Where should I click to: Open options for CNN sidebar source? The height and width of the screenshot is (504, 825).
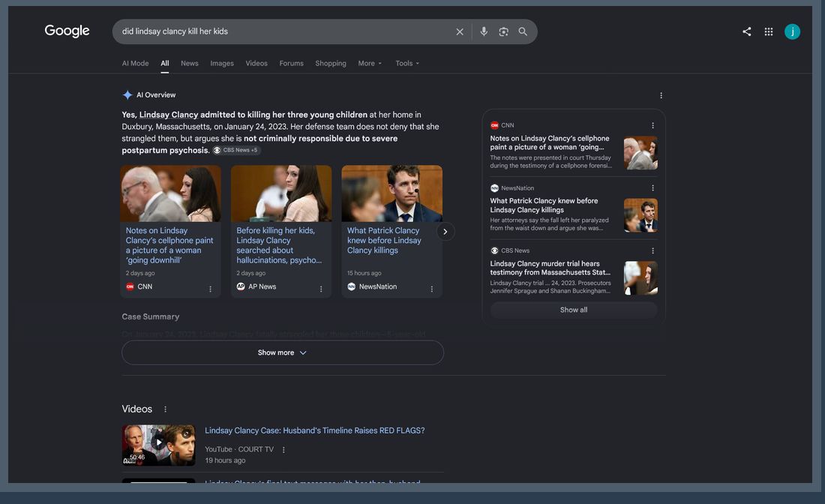pyautogui.click(x=652, y=126)
